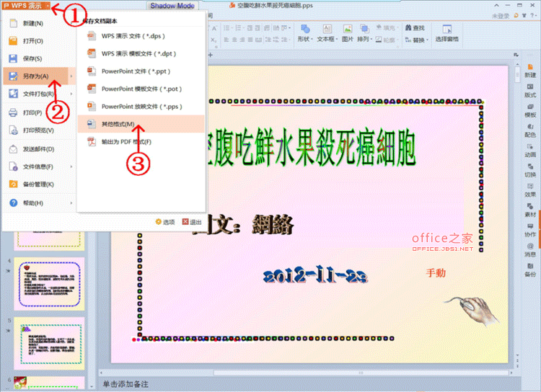Viewport: 541px width, 392px height.
Task: Click the printer icon beside 打印(P)
Action: (13, 112)
